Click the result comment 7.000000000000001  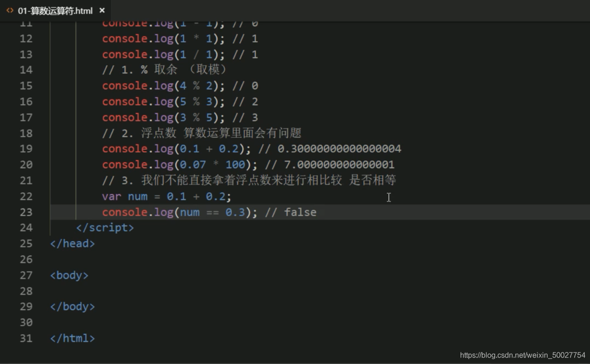click(339, 165)
